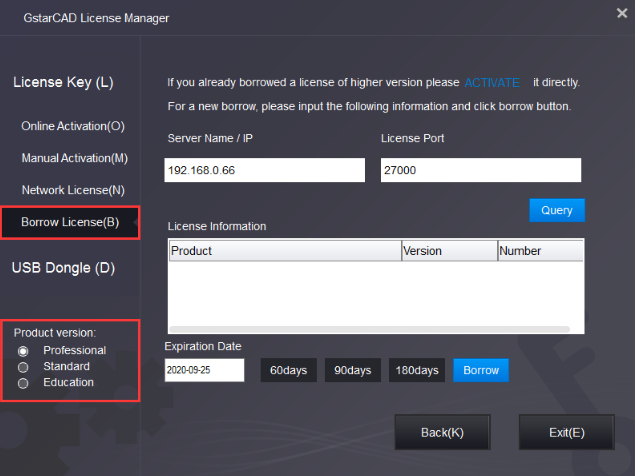Focus the Server Name / IP field
This screenshot has height=476, width=635.
point(264,170)
